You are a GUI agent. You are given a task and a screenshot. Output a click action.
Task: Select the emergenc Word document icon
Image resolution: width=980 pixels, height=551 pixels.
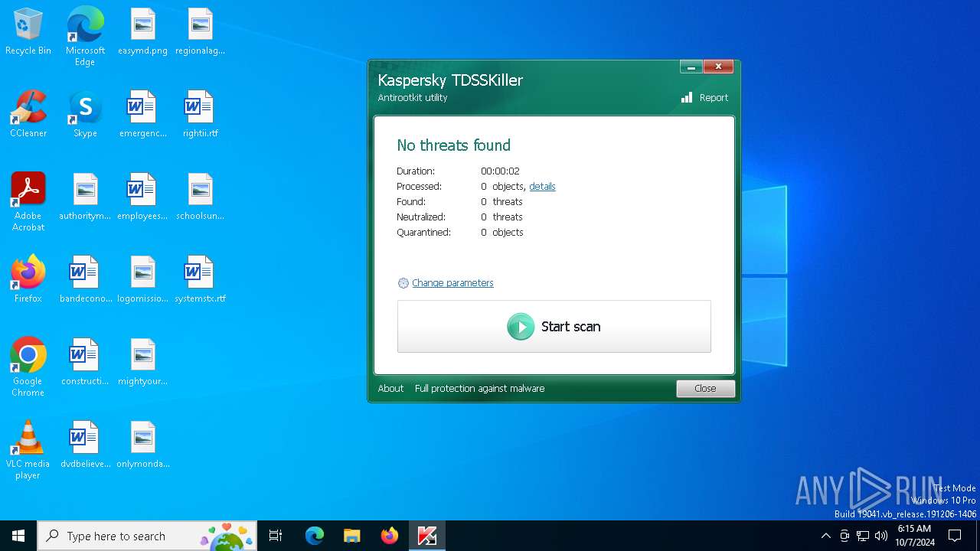(x=142, y=115)
